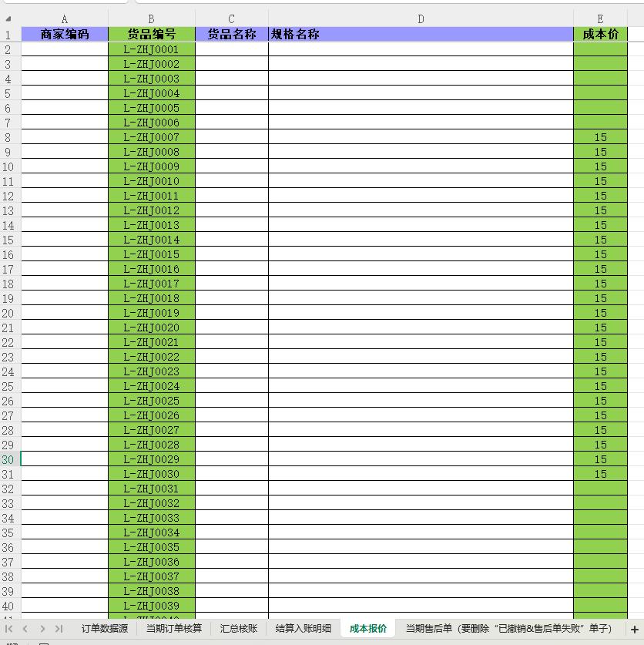Image resolution: width=644 pixels, height=645 pixels.
Task: Select cell L-ZHJ0002
Action: click(152, 64)
